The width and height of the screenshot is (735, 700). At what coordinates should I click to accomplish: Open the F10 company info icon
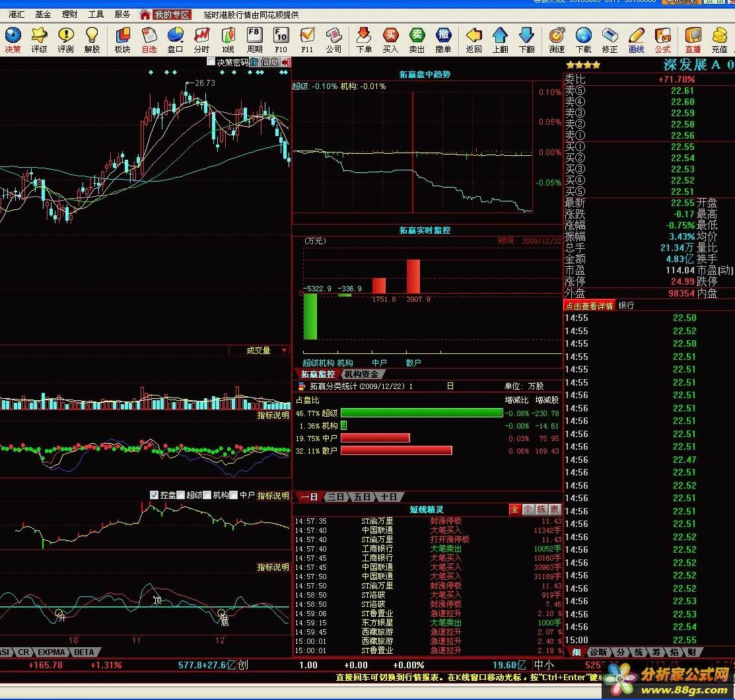[x=281, y=40]
